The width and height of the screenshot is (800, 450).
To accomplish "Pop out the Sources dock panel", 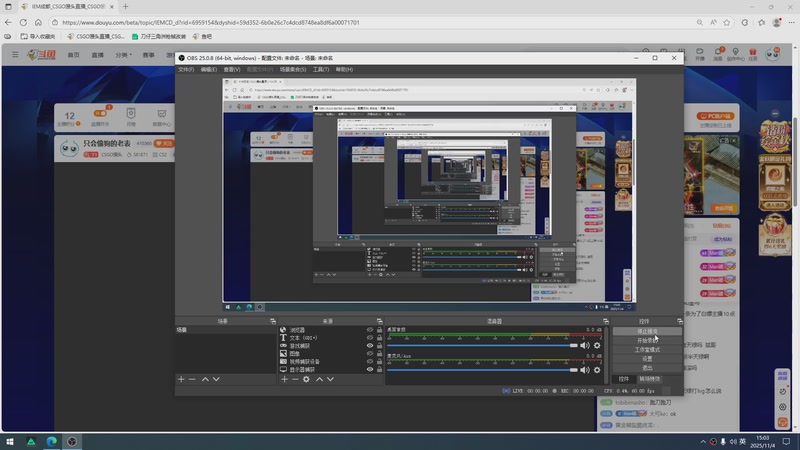I will [379, 321].
